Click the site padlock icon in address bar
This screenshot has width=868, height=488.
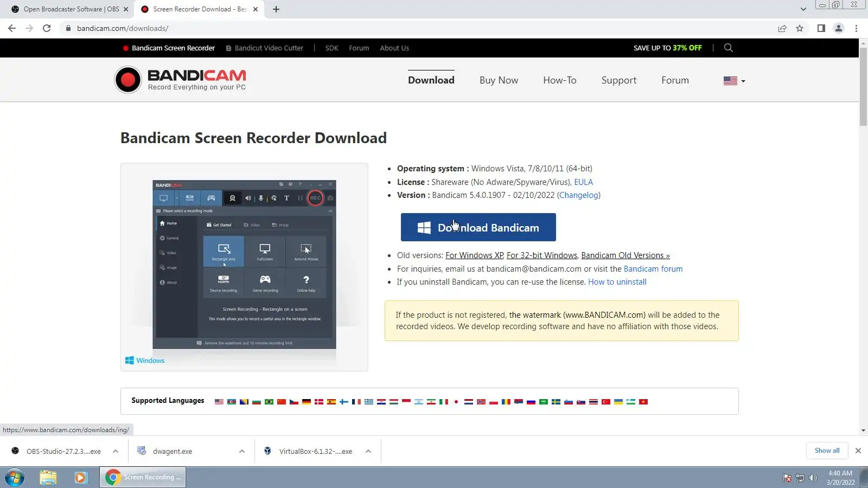coord(68,28)
